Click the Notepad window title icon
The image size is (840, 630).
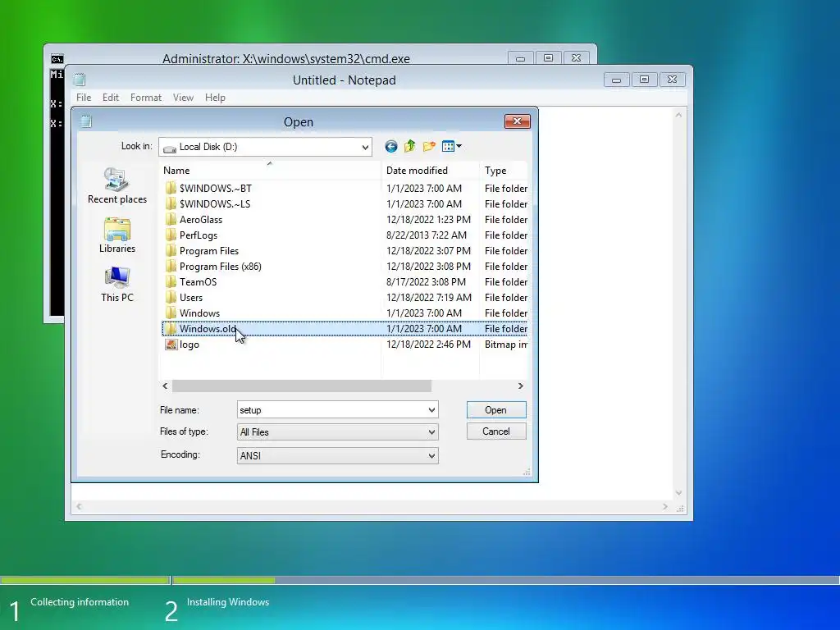coord(80,80)
